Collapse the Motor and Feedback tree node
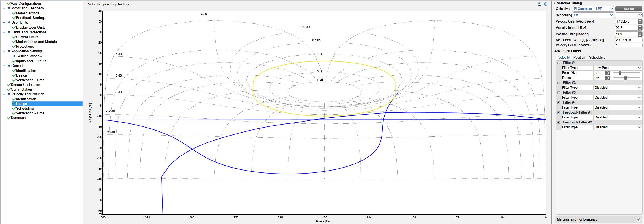 click(x=4, y=8)
